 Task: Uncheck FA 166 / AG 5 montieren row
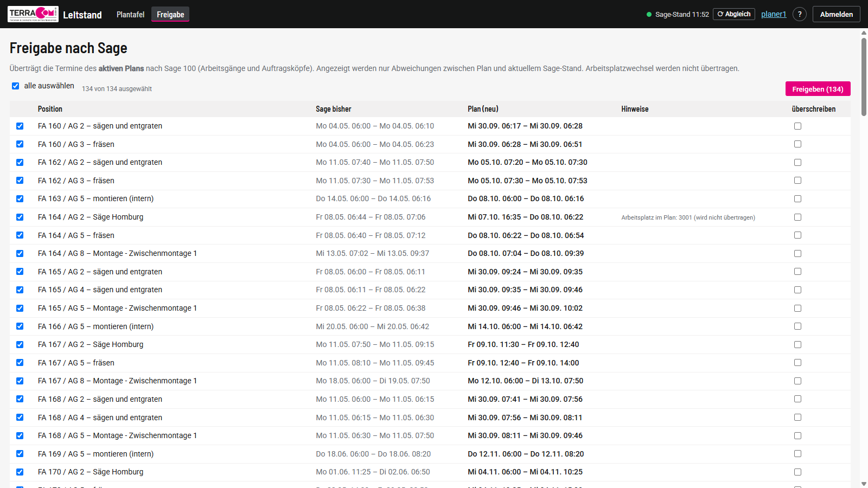tap(20, 326)
